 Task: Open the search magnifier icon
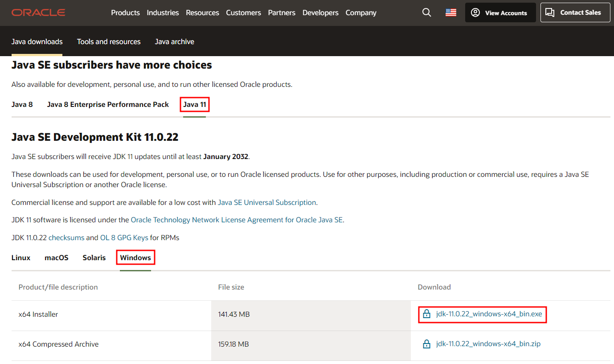(x=426, y=12)
